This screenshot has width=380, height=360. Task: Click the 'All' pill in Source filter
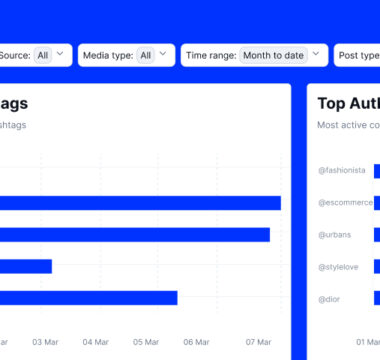tap(43, 55)
